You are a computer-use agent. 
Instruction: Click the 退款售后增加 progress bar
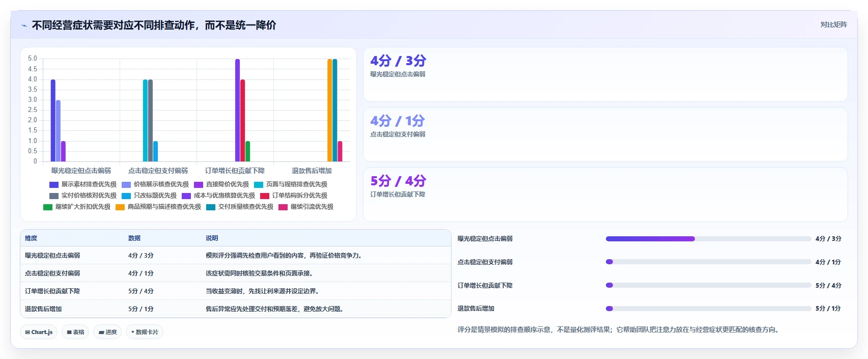pyautogui.click(x=708, y=309)
